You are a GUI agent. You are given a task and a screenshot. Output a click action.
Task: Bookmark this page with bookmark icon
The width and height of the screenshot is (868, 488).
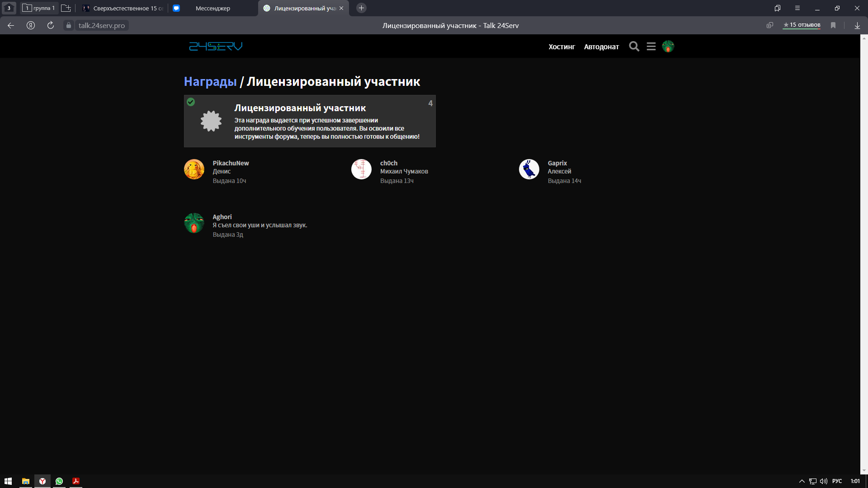[833, 25]
